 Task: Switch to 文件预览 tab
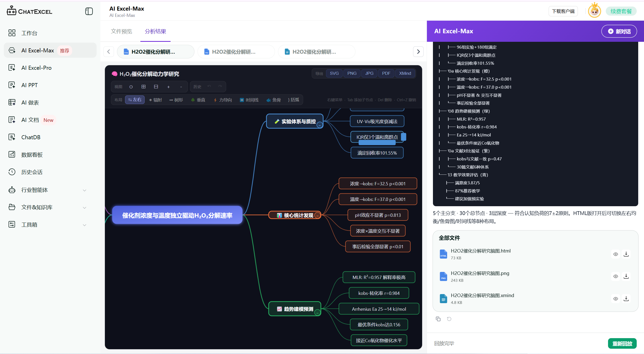(x=122, y=31)
